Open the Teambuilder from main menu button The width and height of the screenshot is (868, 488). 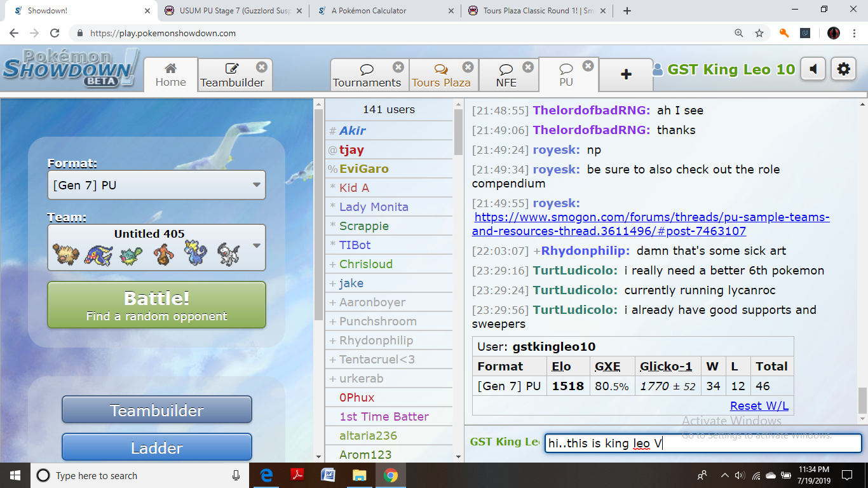pyautogui.click(x=157, y=410)
